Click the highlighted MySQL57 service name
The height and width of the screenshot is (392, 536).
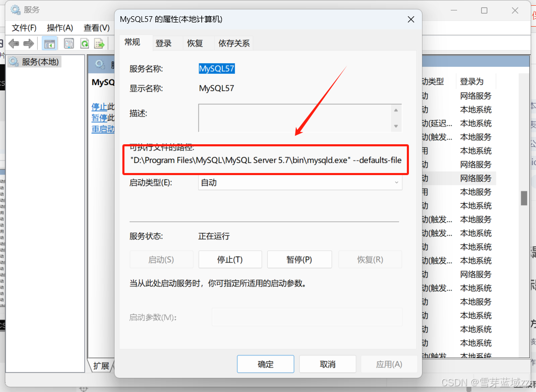click(216, 68)
